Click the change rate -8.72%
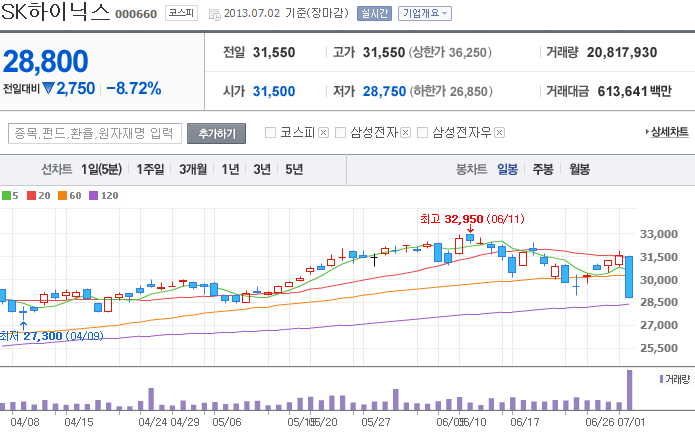695x432 pixels. click(134, 88)
